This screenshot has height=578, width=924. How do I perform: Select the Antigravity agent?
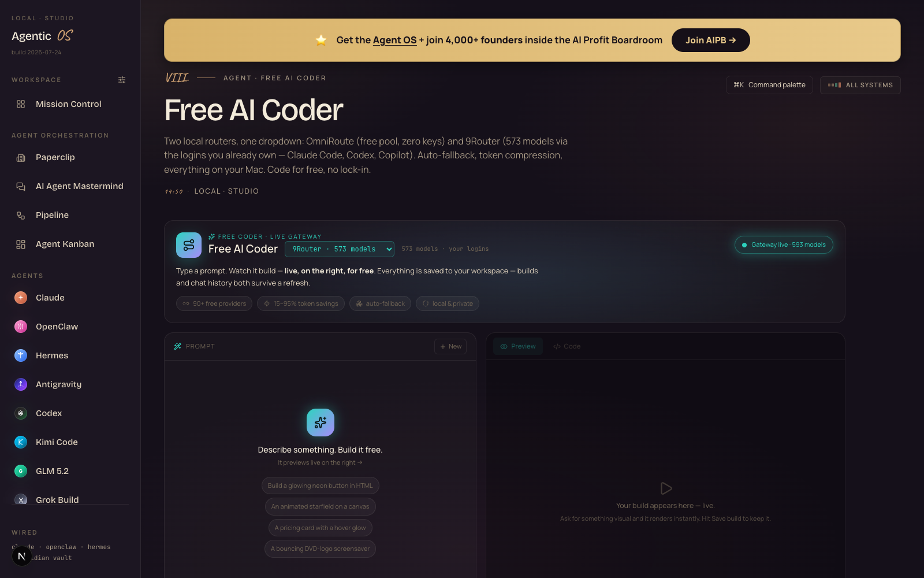70,384
